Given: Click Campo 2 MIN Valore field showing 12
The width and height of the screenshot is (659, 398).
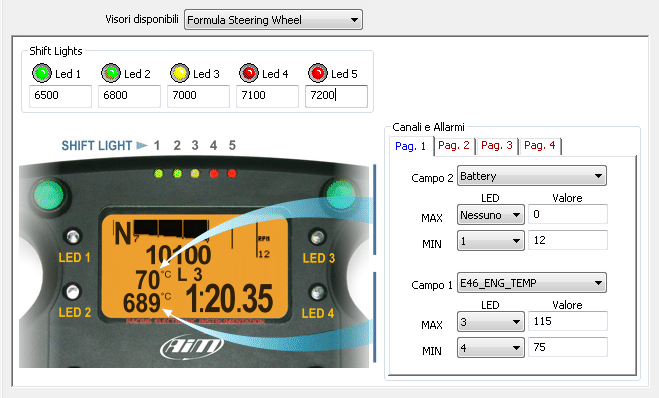Looking at the screenshot, I should [x=567, y=240].
